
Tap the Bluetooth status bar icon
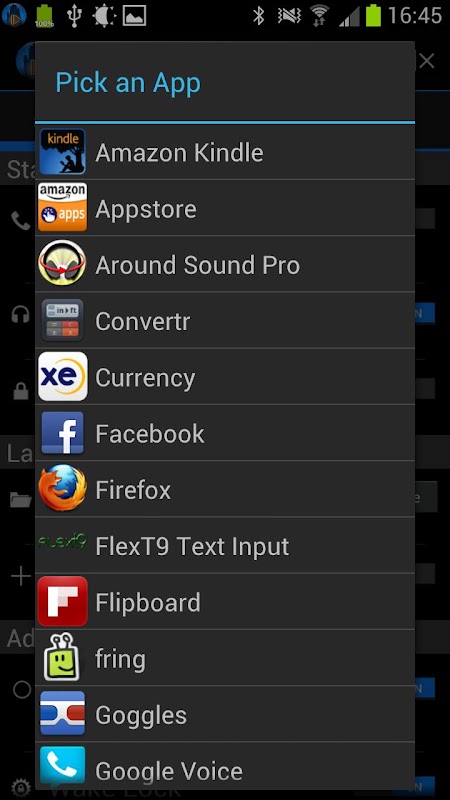[x=259, y=15]
